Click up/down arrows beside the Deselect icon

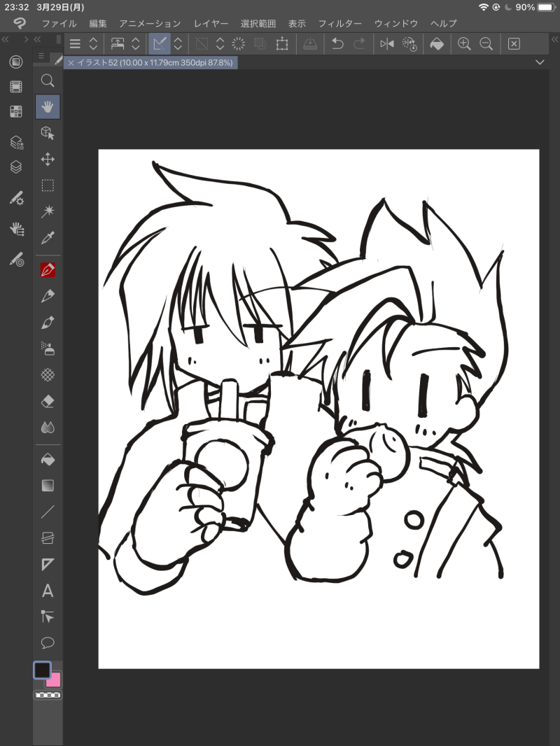(x=220, y=44)
